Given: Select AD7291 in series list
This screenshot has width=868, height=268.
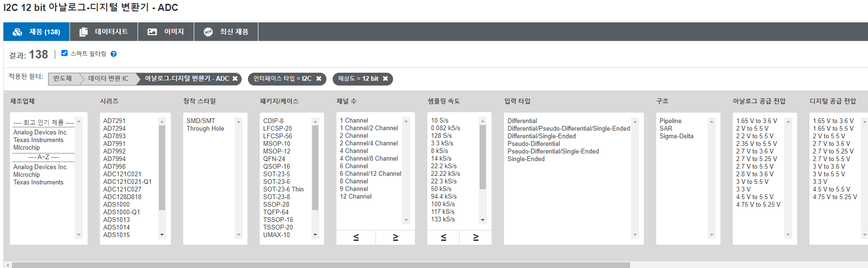Looking at the screenshot, I should coord(114,121).
